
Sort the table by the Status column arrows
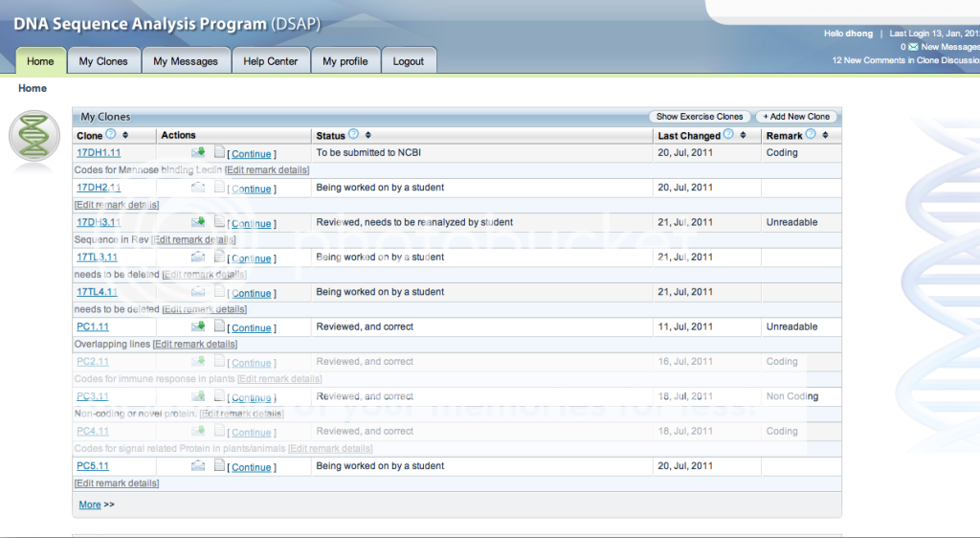tap(367, 136)
